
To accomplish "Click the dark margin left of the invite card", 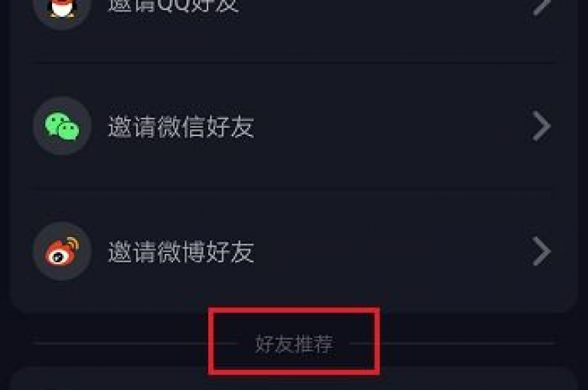I will 5,158.
